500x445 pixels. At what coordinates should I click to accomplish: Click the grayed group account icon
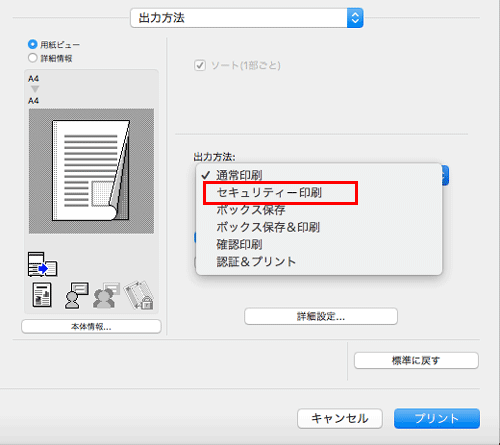pyautogui.click(x=106, y=295)
